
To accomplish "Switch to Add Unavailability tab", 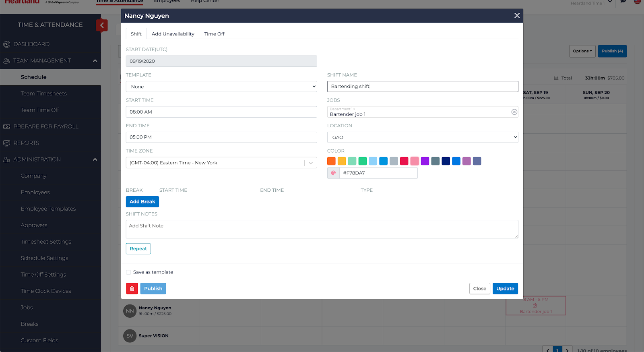I will point(173,34).
